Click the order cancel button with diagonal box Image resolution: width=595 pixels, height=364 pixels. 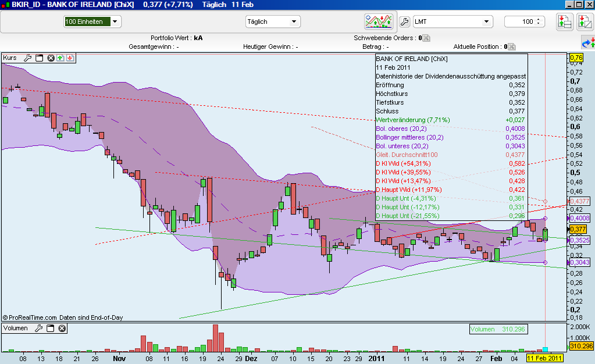[x=585, y=22]
